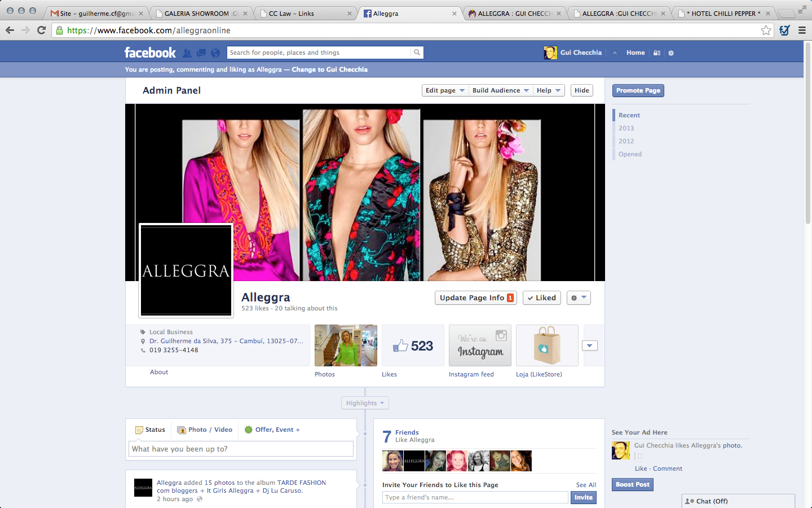Image resolution: width=812 pixels, height=508 pixels.
Task: Click the first friend photo under Friends
Action: pos(392,461)
